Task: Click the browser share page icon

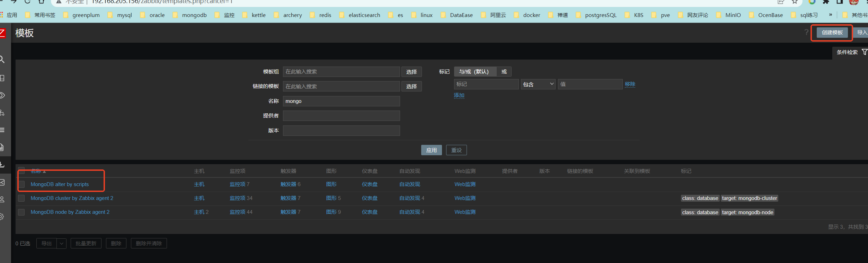Action: click(781, 2)
